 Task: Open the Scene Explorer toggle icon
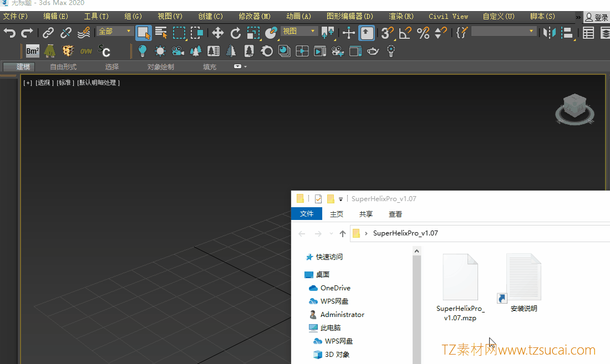pyautogui.click(x=588, y=33)
